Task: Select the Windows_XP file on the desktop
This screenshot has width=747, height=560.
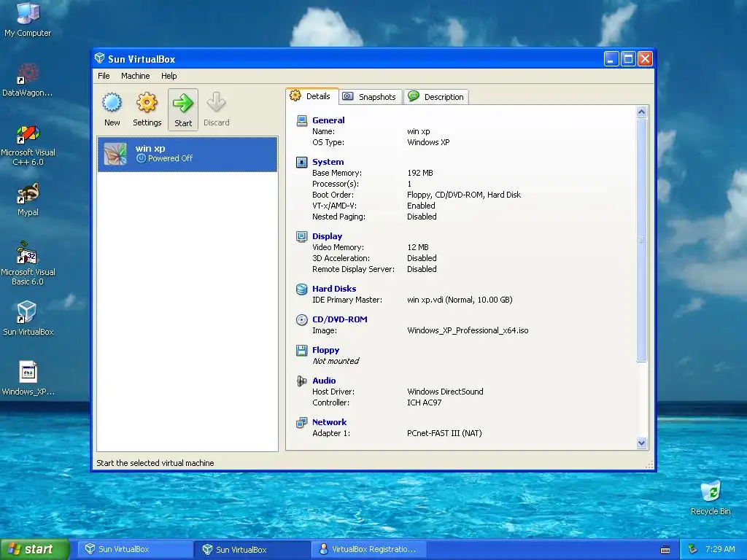Action: pyautogui.click(x=28, y=378)
